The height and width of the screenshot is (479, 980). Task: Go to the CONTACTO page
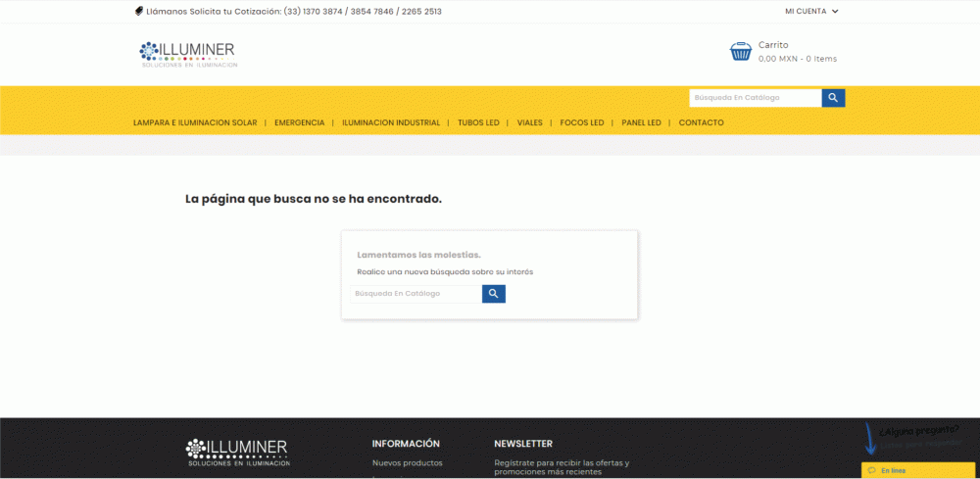coord(702,123)
